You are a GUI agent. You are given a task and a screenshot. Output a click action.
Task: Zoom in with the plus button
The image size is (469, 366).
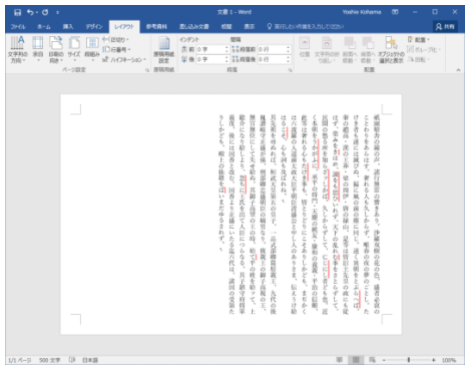pos(433,360)
